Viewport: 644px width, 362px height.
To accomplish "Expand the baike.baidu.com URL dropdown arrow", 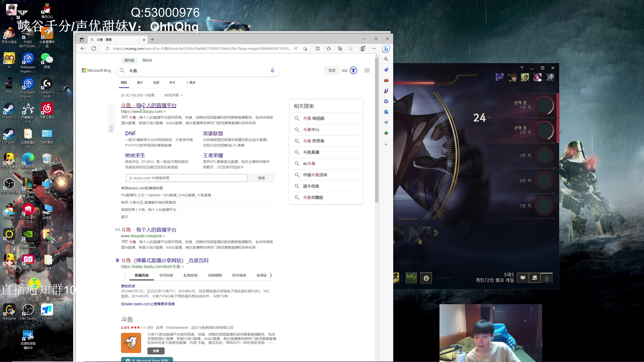I will (x=183, y=267).
